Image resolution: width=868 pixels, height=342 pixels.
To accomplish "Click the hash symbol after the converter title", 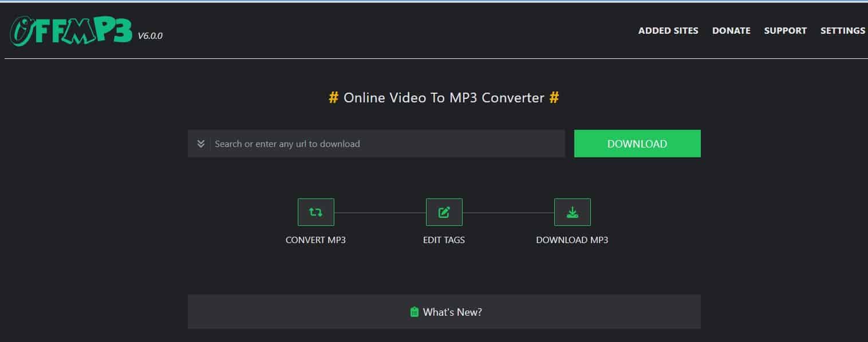I will (x=554, y=98).
